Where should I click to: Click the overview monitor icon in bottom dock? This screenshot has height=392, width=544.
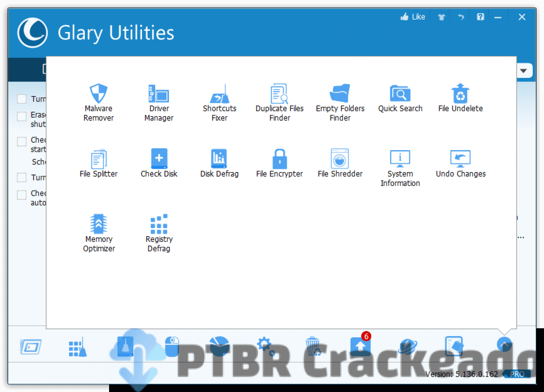click(x=31, y=347)
